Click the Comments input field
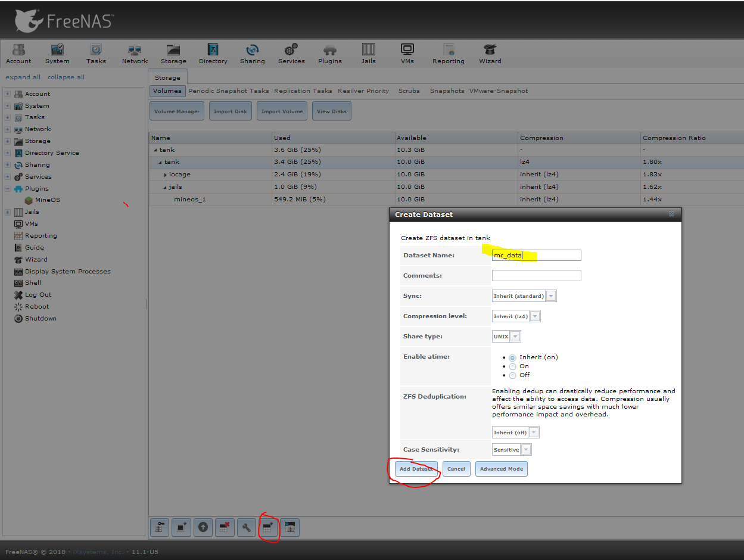Image resolution: width=744 pixels, height=560 pixels. coord(536,276)
